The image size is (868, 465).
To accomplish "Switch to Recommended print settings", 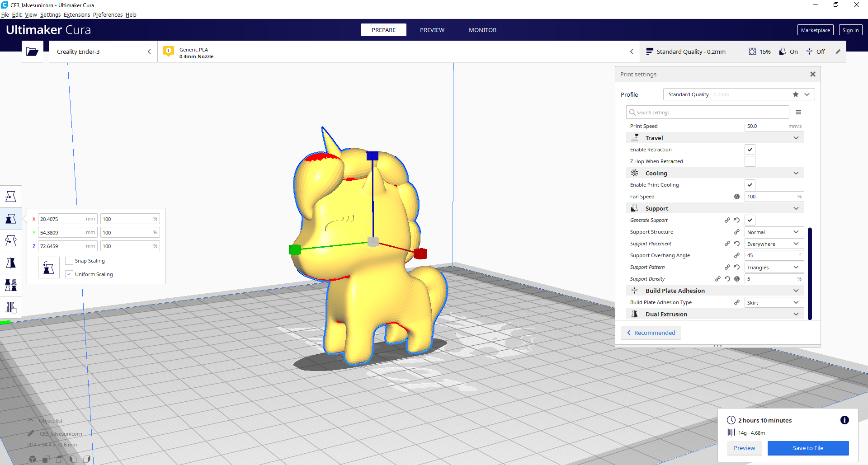I will coord(651,333).
